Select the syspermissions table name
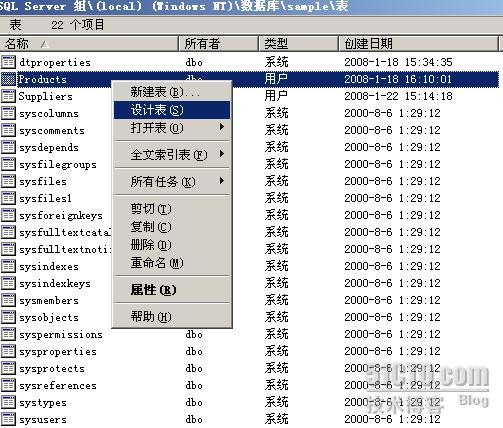Image resolution: width=503 pixels, height=428 pixels. pyautogui.click(x=61, y=335)
